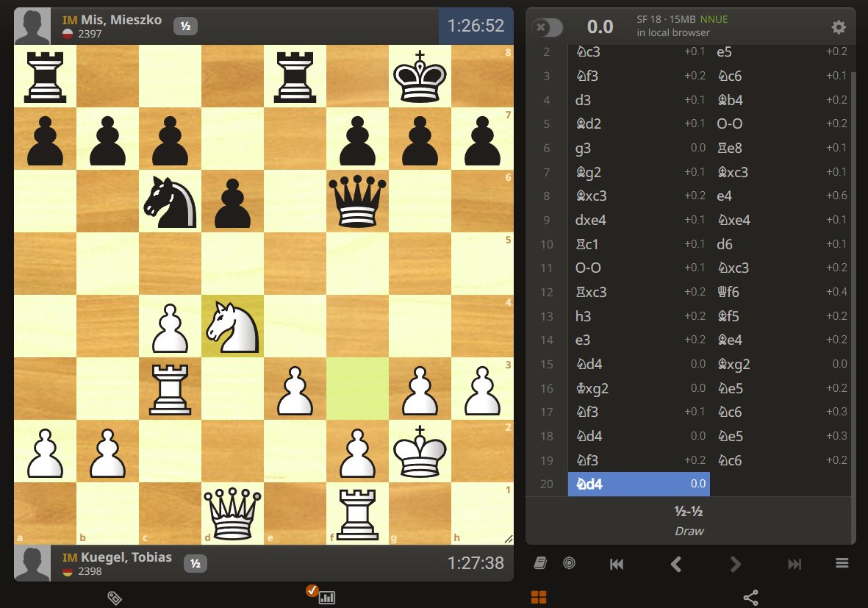The height and width of the screenshot is (608, 868).
Task: Click the white queen on d1
Action: (x=232, y=514)
